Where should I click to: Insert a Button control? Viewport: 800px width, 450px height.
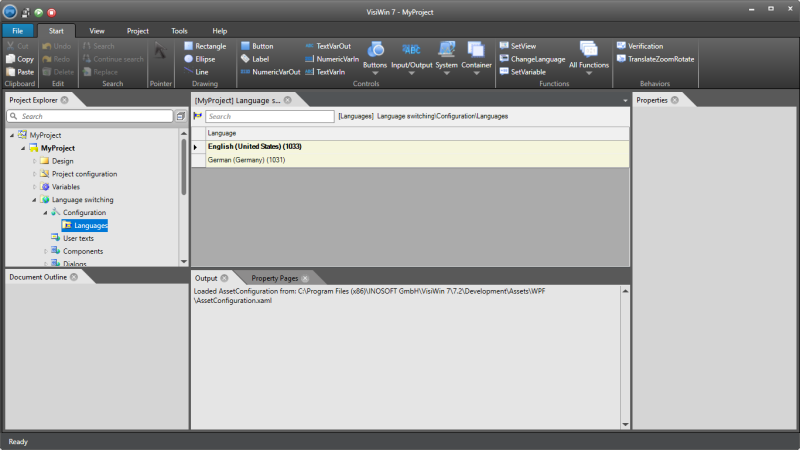257,46
